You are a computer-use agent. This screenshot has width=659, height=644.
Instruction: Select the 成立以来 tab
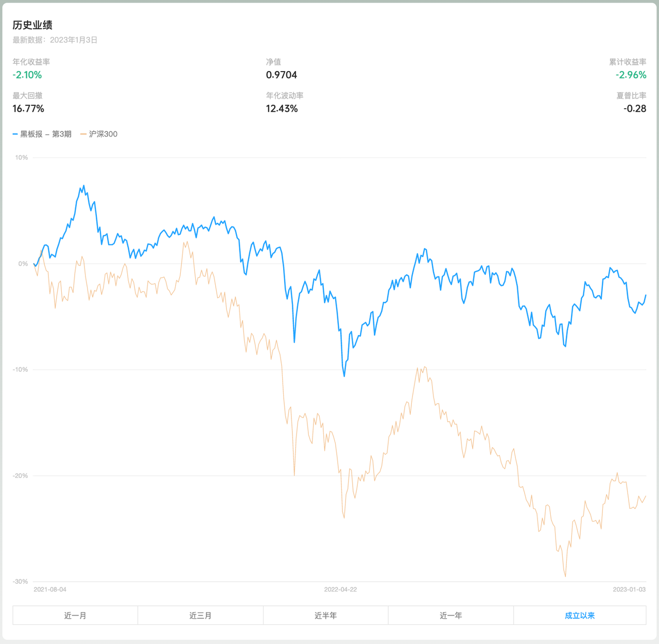[580, 615]
